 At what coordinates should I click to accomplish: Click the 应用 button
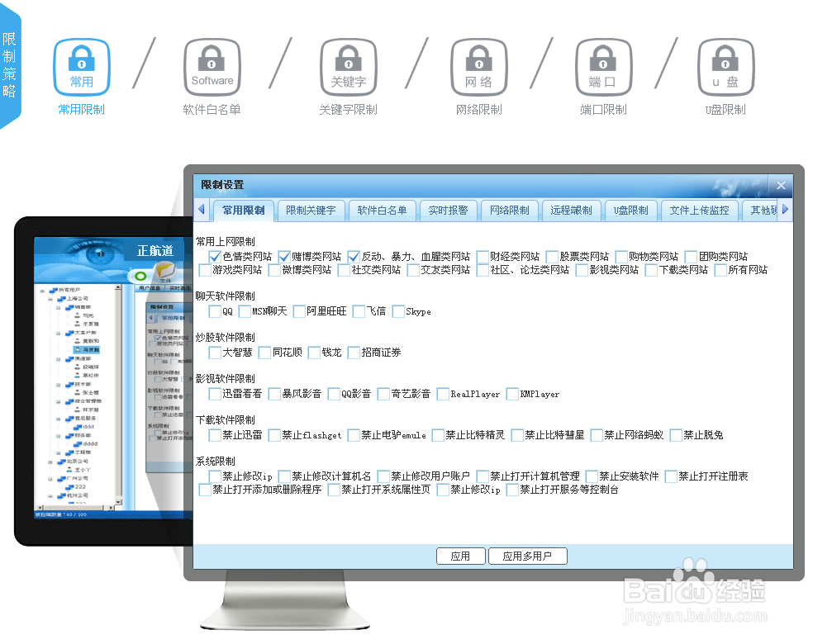(460, 556)
